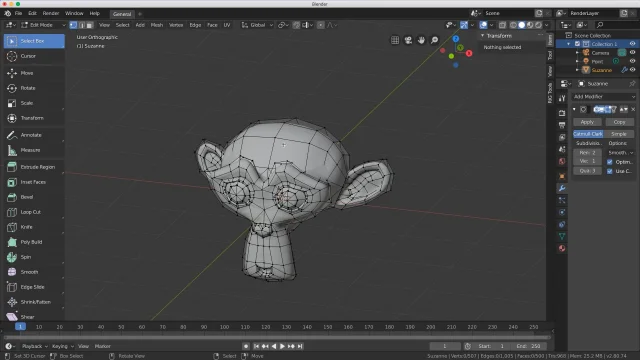
Task: Click the hand pan-view icon in viewport
Action: coord(421,40)
